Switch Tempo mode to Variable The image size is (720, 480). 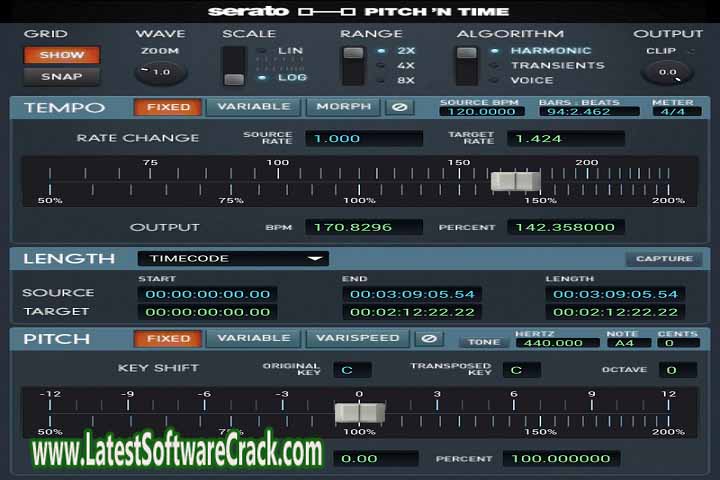click(x=253, y=107)
